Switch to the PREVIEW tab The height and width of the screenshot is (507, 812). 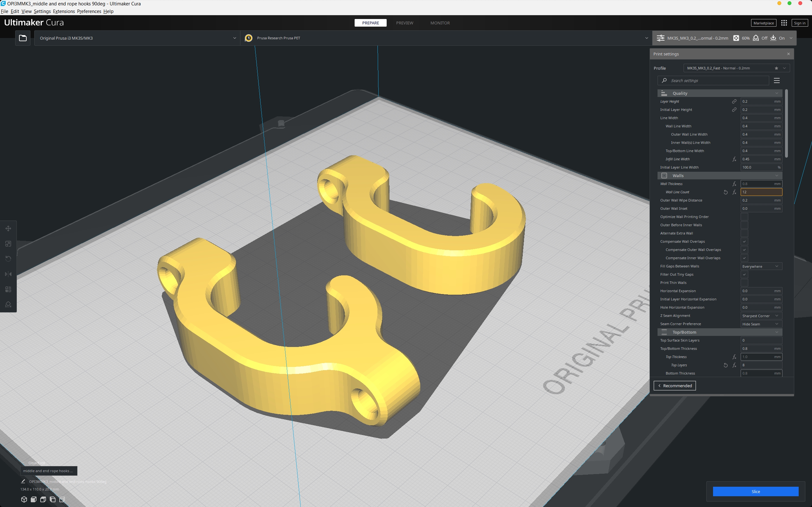pos(404,22)
